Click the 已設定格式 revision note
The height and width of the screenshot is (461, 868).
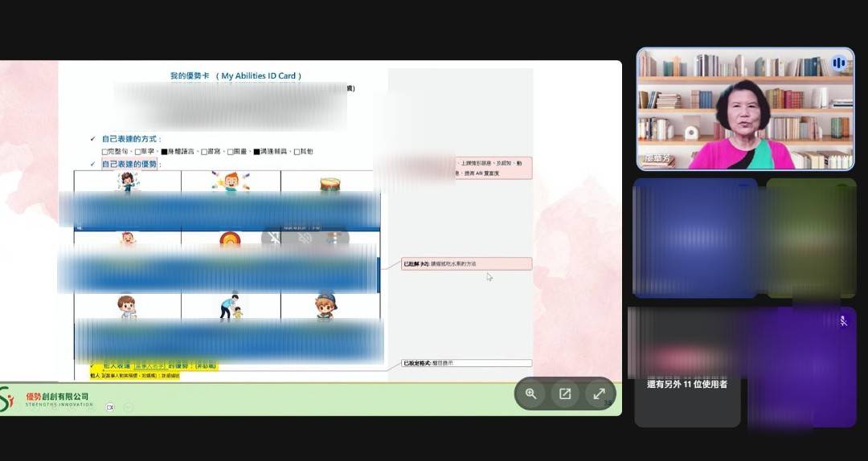467,363
